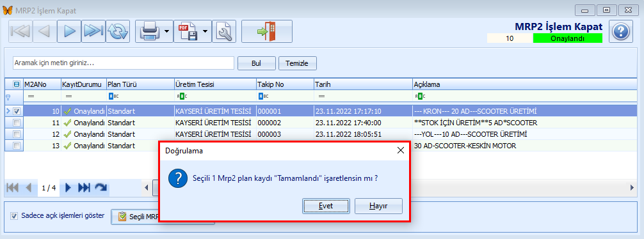This screenshot has width=644, height=239.
Task: Sort by Plan Türü column header
Action: click(x=140, y=84)
